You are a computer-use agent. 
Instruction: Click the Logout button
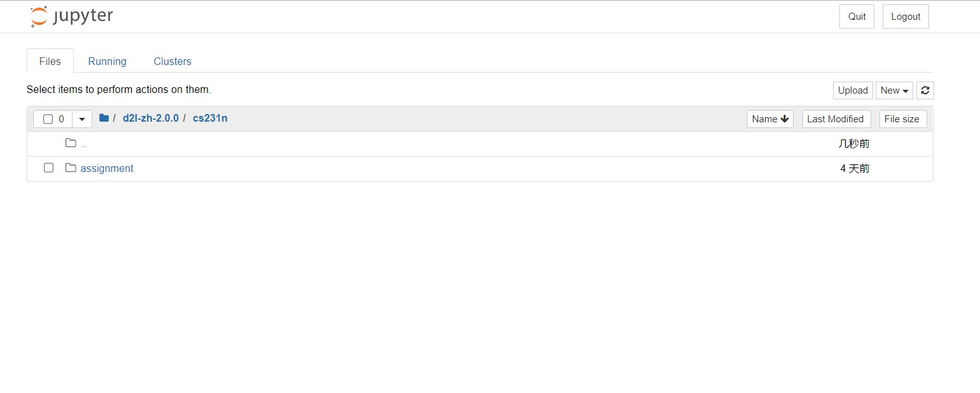click(906, 17)
